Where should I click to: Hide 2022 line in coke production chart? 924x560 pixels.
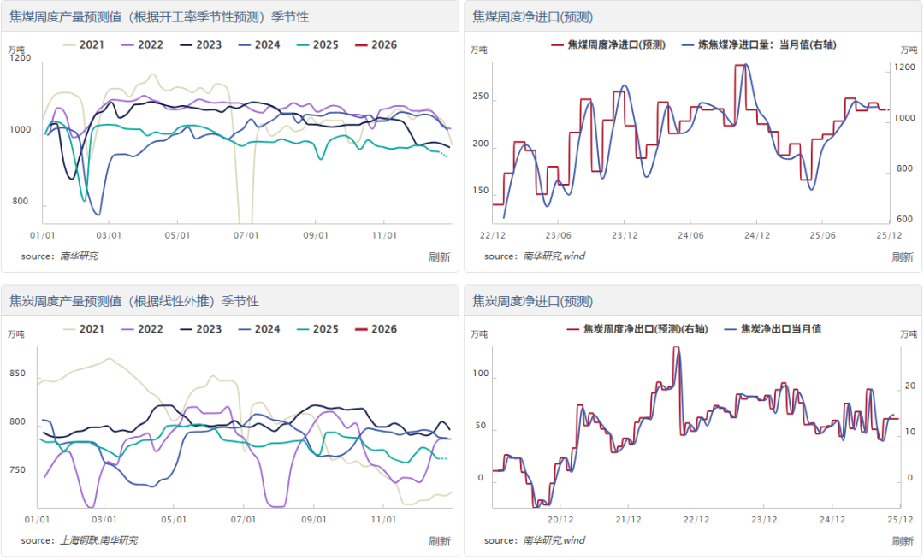coord(143,329)
